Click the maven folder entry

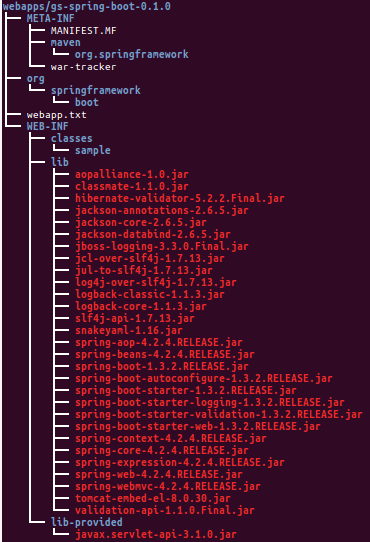65,43
